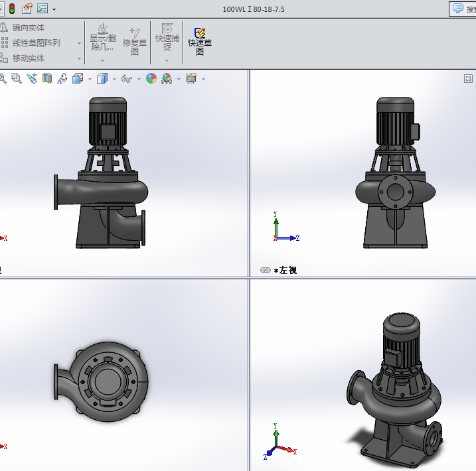Click Display Style cube icon
This screenshot has height=471, width=476.
point(102,78)
